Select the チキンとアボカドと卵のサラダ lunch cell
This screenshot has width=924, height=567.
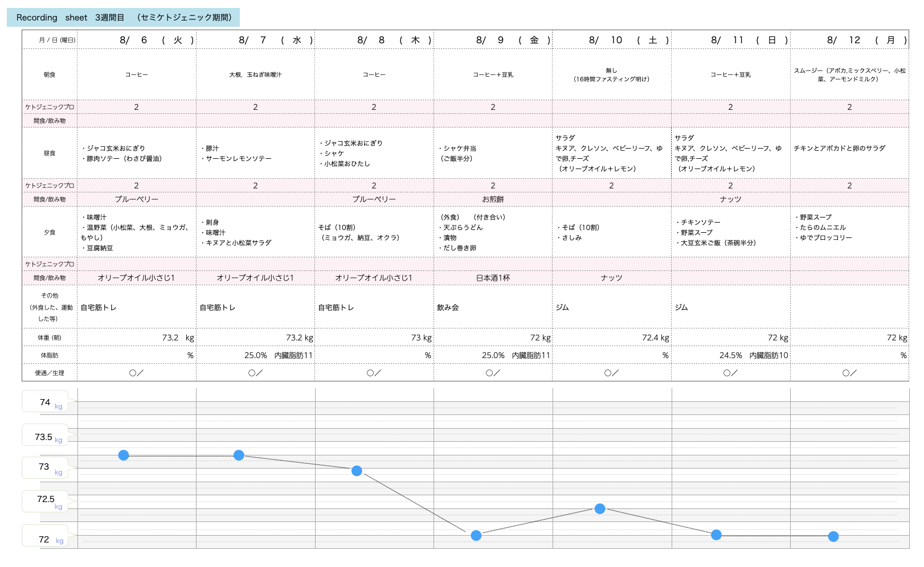839,148
